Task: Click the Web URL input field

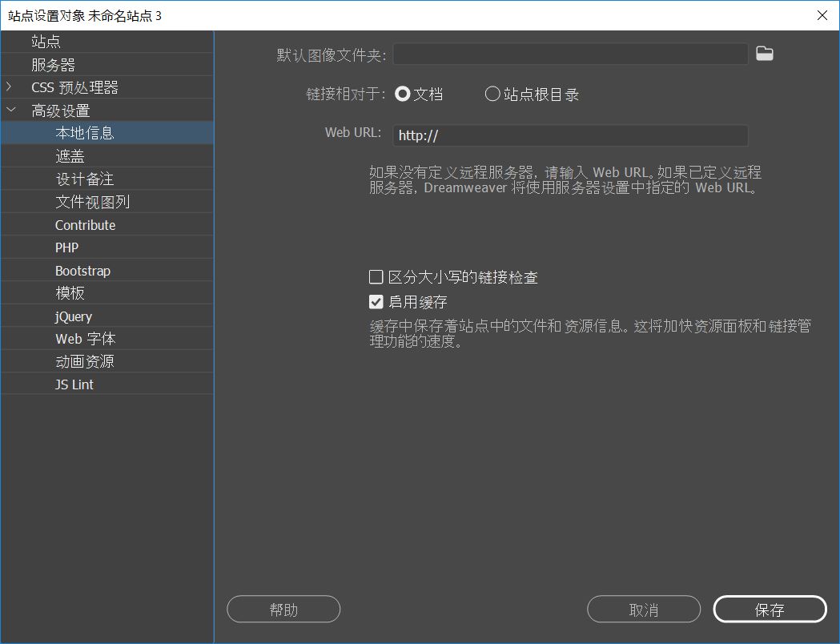Action: (x=570, y=135)
